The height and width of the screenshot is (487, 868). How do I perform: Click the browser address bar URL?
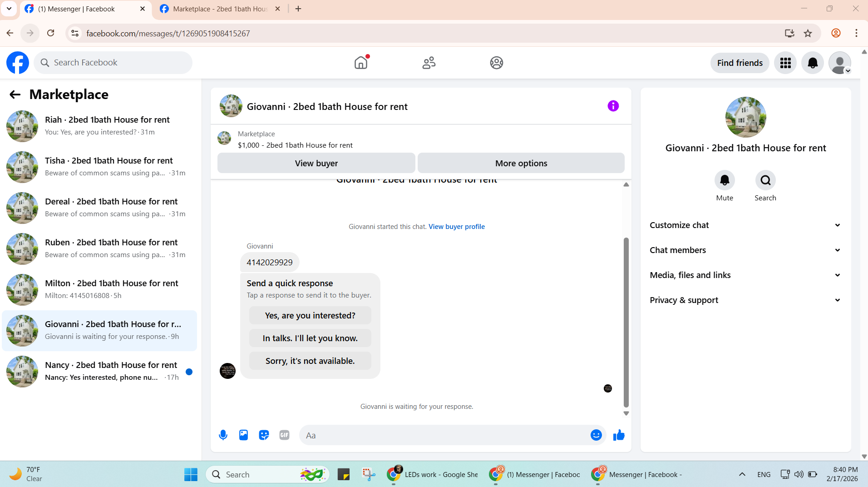168,33
